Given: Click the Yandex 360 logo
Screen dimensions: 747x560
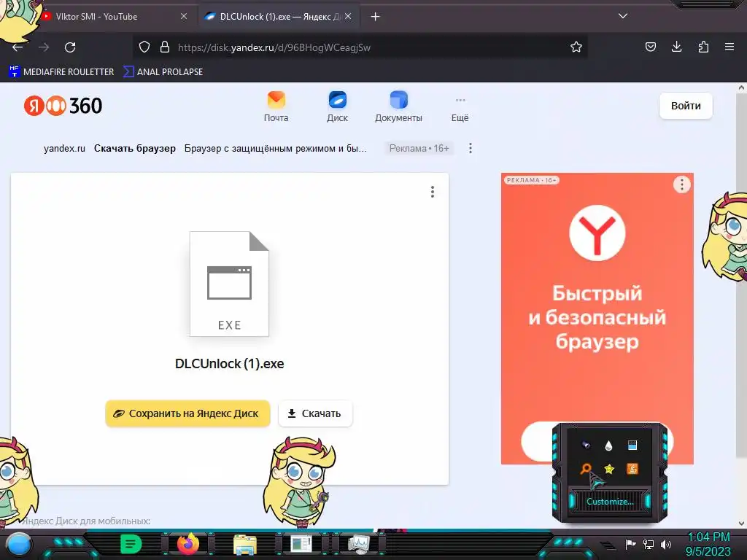Looking at the screenshot, I should [63, 106].
